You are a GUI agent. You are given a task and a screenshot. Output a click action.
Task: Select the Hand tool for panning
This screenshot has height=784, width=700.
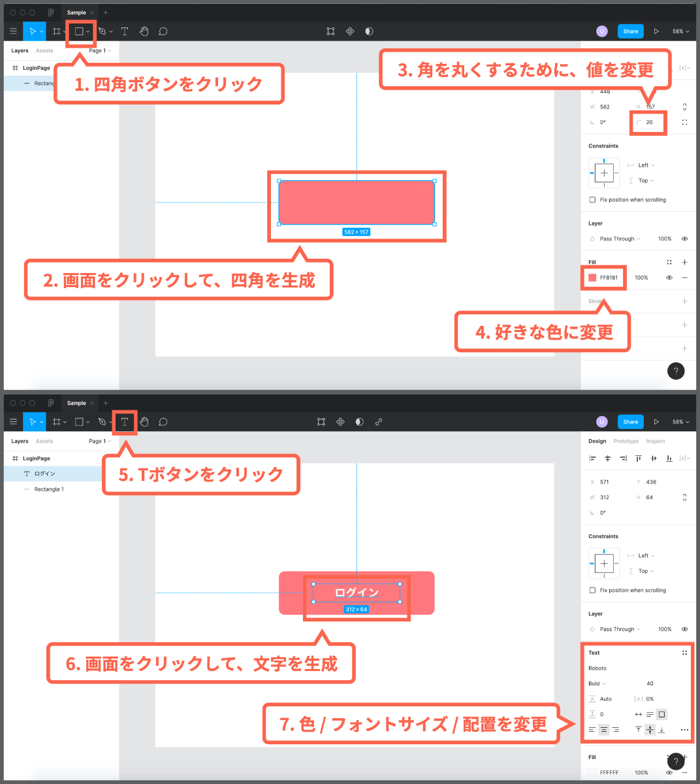click(144, 31)
